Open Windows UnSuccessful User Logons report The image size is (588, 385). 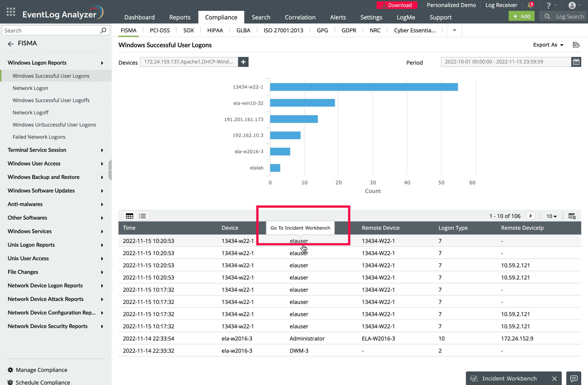tap(54, 125)
